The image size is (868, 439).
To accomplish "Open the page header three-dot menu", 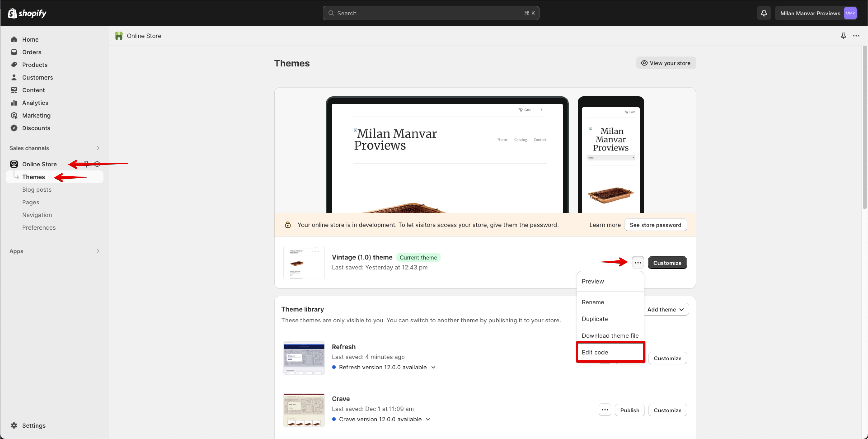I will 856,36.
